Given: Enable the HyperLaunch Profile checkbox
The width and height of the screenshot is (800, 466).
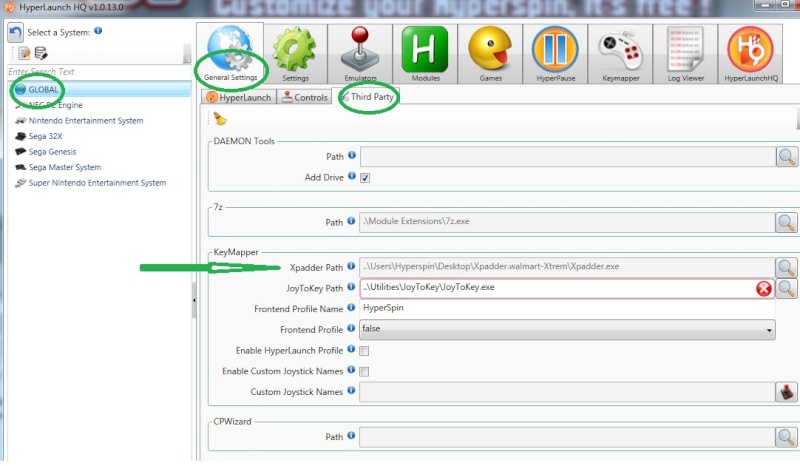Looking at the screenshot, I should coord(364,351).
